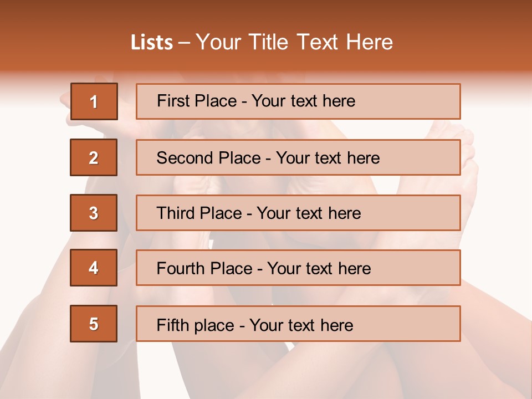Click the word 'Fourth' in list

point(178,268)
